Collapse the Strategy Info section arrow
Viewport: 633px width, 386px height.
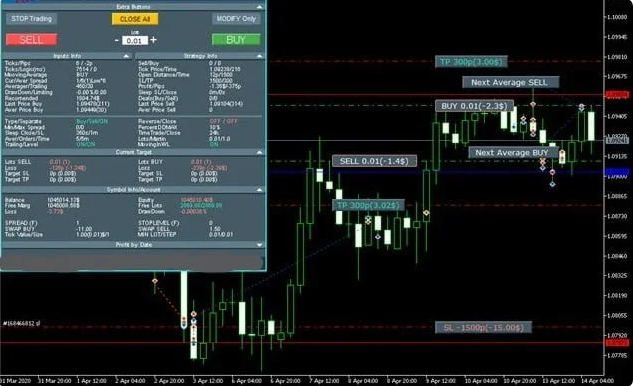pos(259,56)
